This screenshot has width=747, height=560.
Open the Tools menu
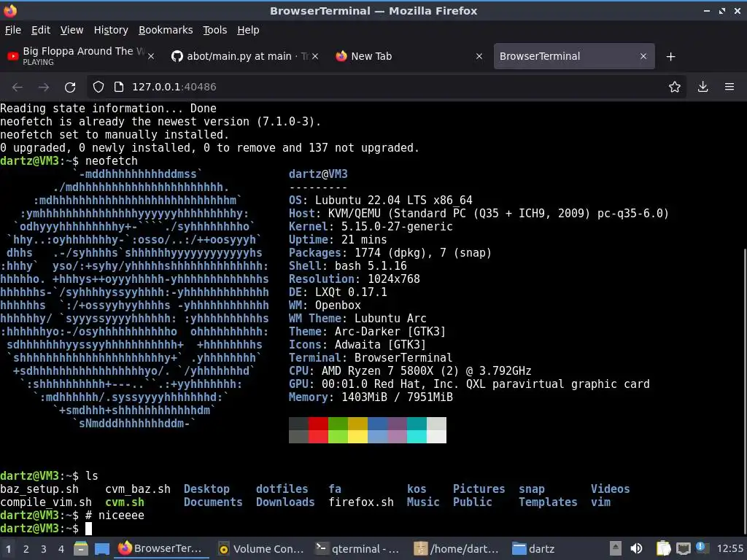click(x=215, y=30)
